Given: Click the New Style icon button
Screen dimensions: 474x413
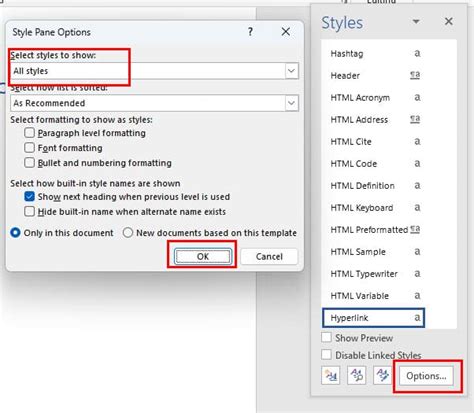Looking at the screenshot, I should click(x=331, y=376).
